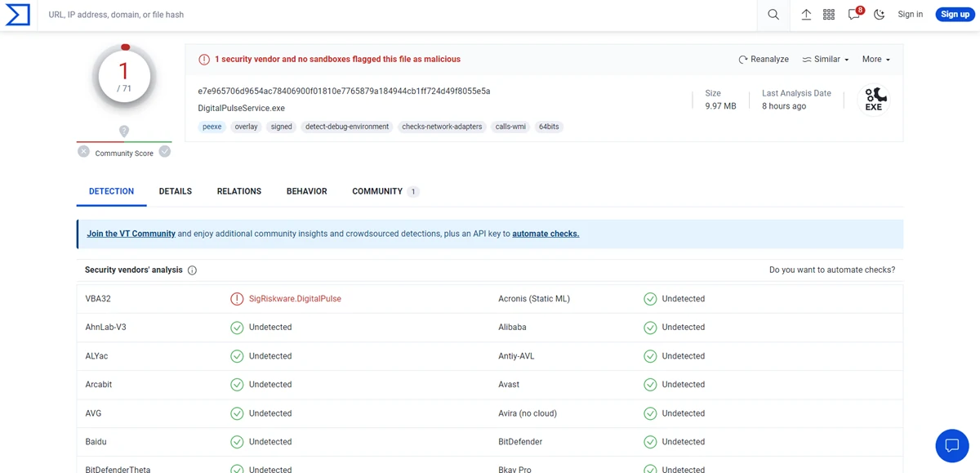
Task: Click the Arcabit undetected check icon
Action: point(237,385)
